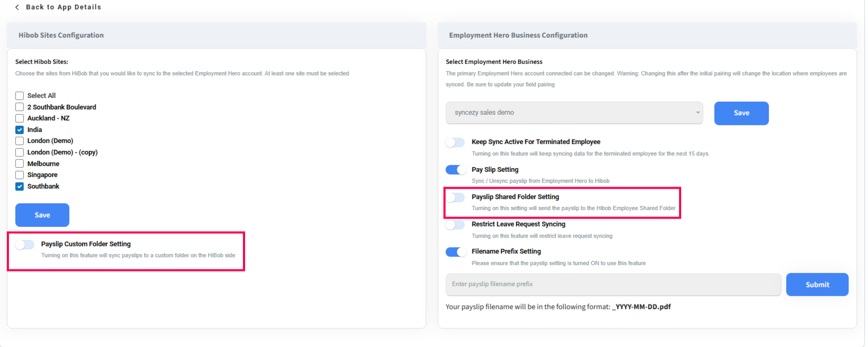Select the Melbourne site checkbox
The width and height of the screenshot is (868, 347).
pos(19,164)
